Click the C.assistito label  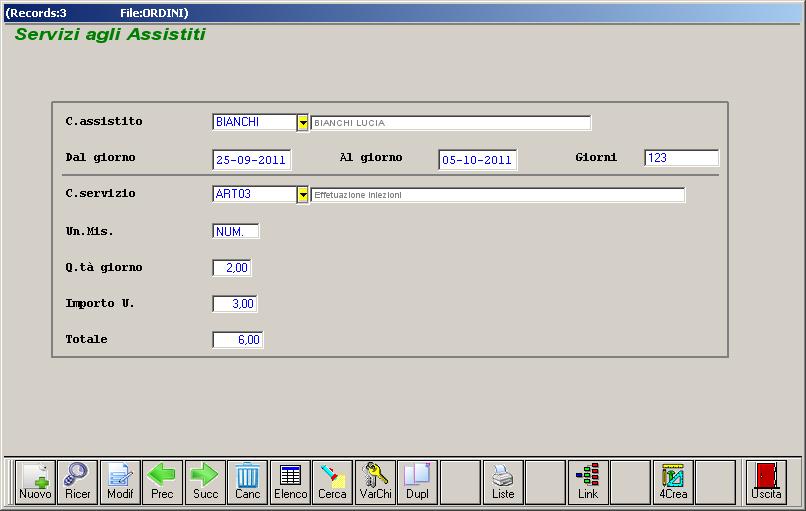tap(104, 121)
